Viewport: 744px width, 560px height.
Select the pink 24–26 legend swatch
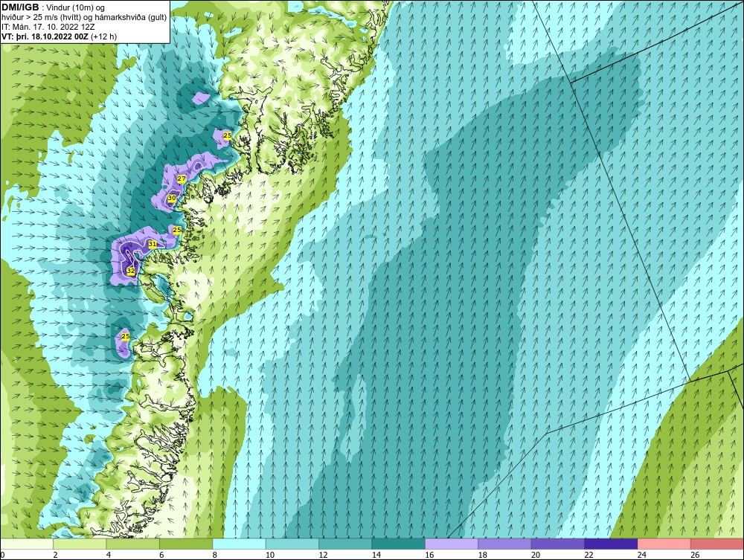click(x=664, y=544)
